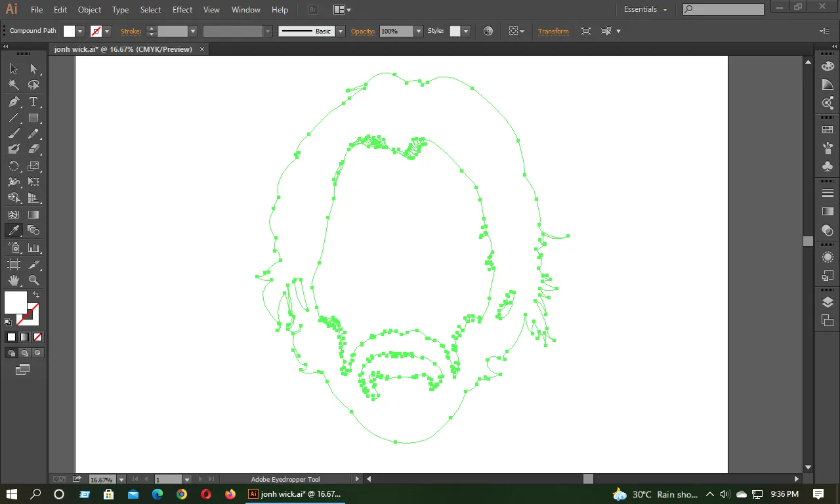This screenshot has height=504, width=840.
Task: Select the Free Transform tool
Action: coord(33,182)
